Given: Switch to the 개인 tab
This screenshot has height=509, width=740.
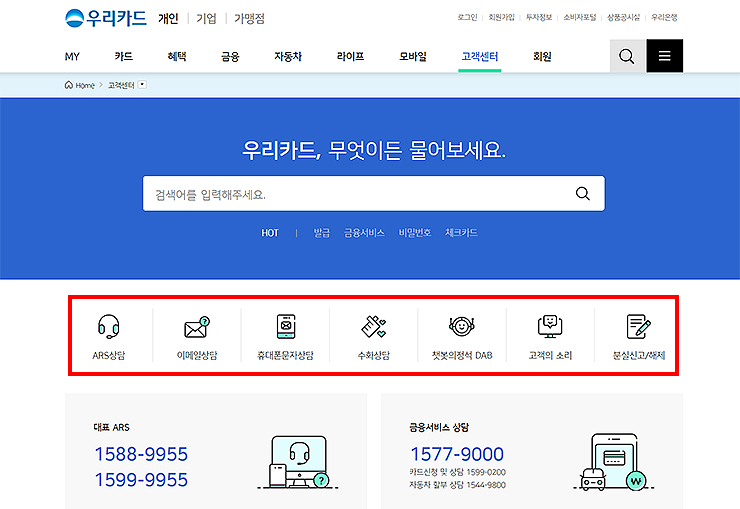Looking at the screenshot, I should click(x=168, y=19).
